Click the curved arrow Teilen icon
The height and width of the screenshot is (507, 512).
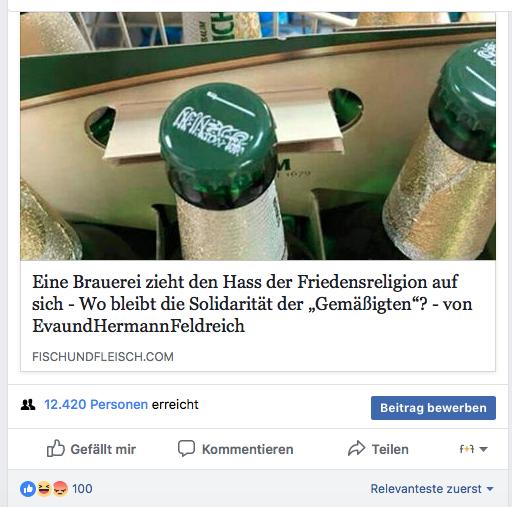pyautogui.click(x=357, y=448)
